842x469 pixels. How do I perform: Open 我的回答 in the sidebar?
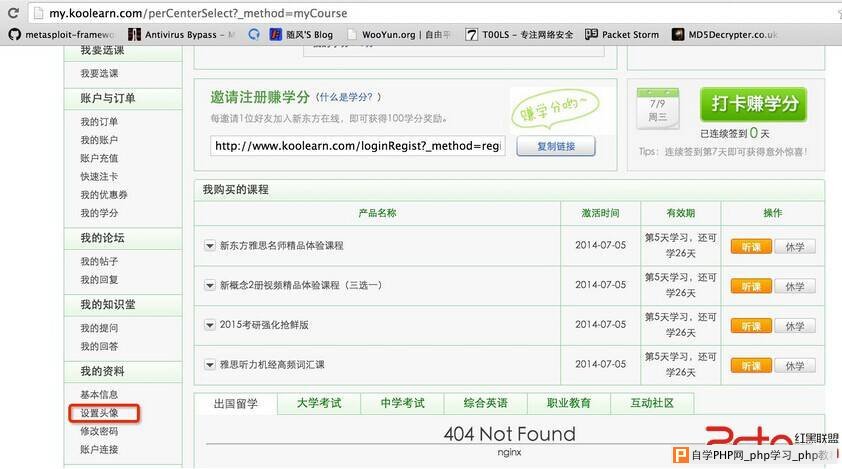tap(99, 347)
